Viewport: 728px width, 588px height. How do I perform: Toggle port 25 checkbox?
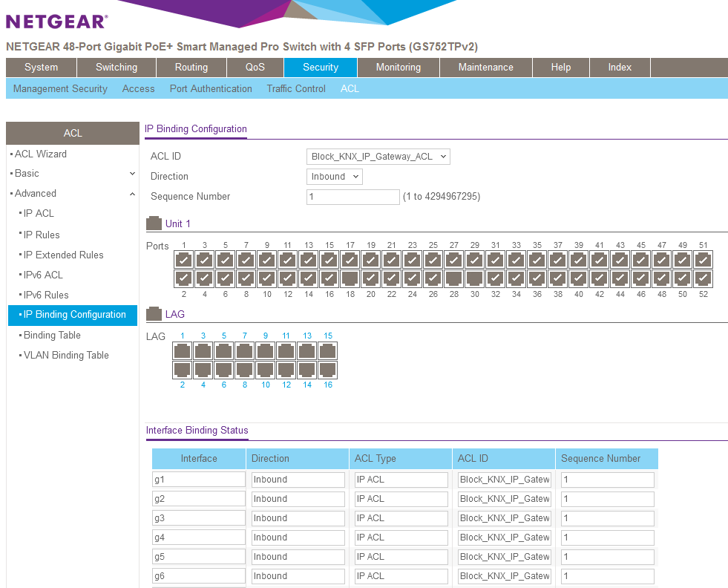[x=433, y=260]
